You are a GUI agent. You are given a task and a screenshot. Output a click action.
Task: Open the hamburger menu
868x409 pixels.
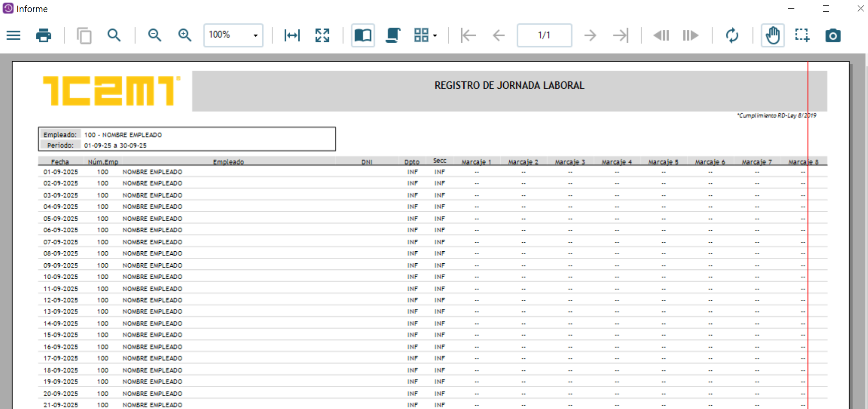pyautogui.click(x=13, y=35)
